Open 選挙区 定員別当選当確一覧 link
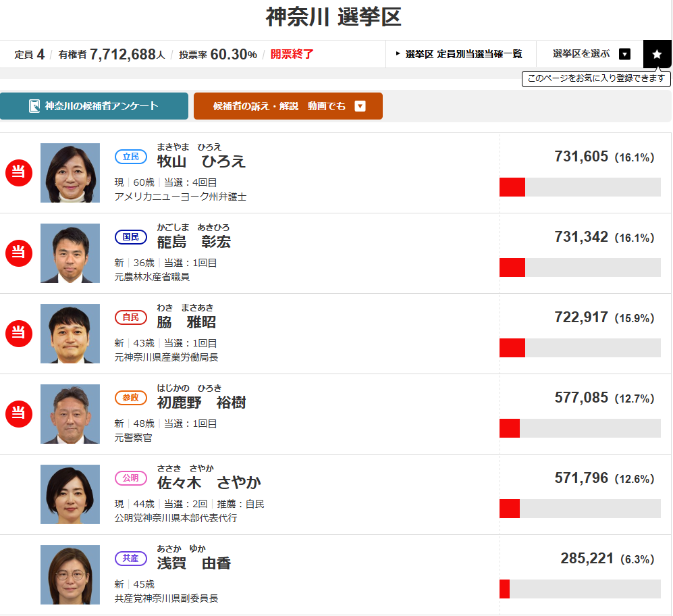Screen dimensions: 673x616 [460, 54]
